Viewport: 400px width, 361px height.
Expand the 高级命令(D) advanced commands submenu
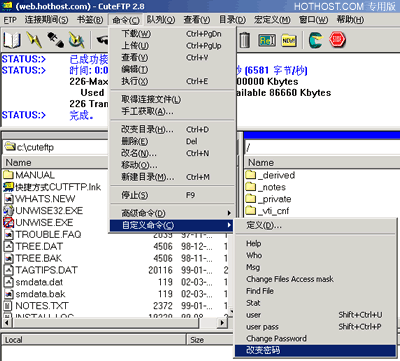click(x=173, y=213)
